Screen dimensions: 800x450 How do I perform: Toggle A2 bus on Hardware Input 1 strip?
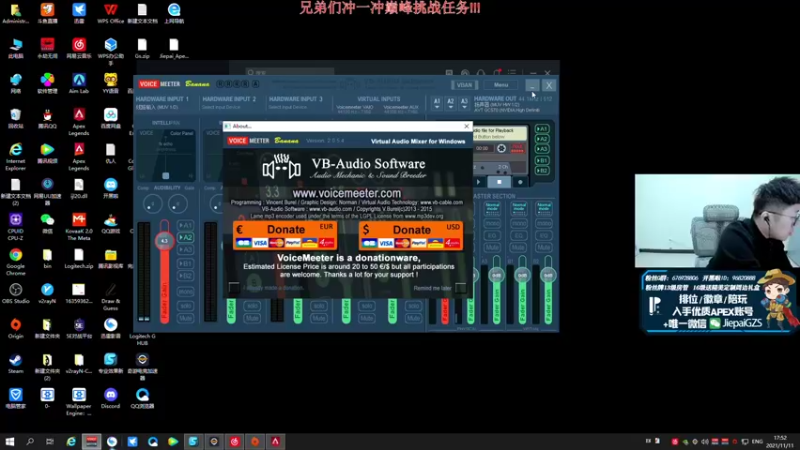pyautogui.click(x=185, y=237)
